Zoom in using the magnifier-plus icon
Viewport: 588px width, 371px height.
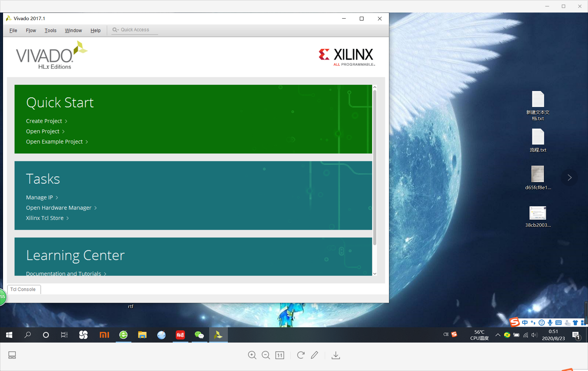pyautogui.click(x=252, y=355)
